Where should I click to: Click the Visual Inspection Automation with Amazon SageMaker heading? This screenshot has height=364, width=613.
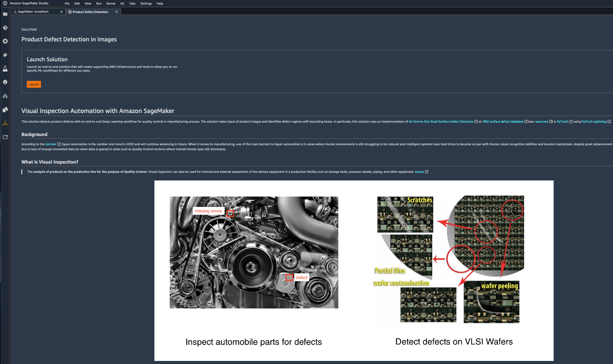(98, 111)
